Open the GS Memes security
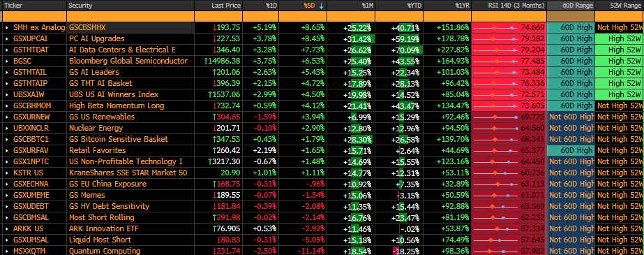 point(87,195)
